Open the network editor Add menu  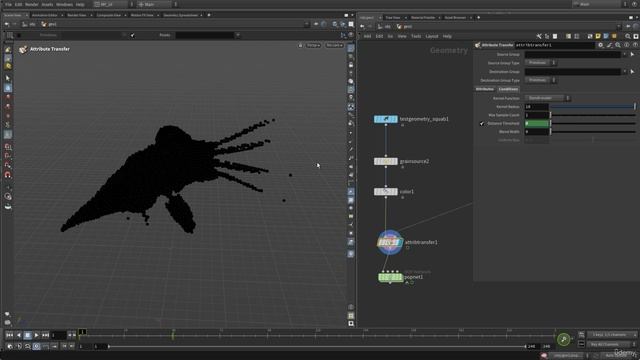(x=367, y=36)
